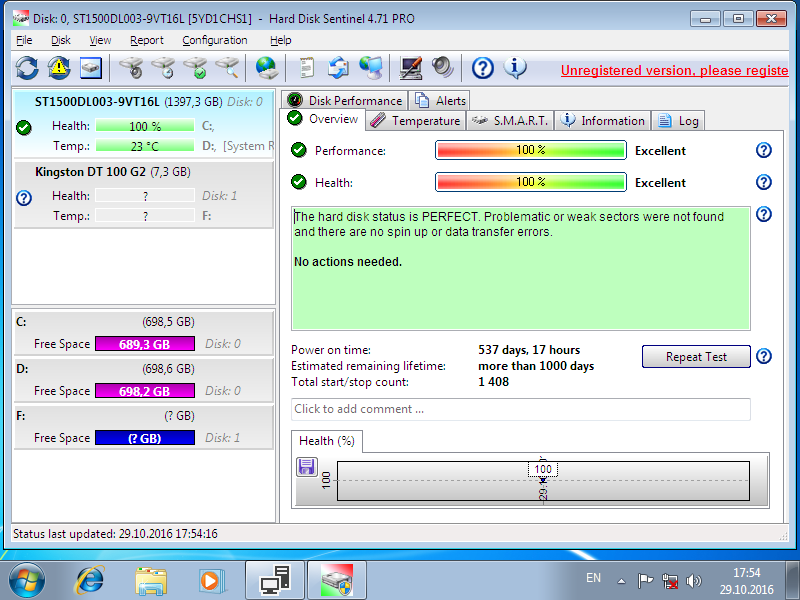The width and height of the screenshot is (800, 600).
Task: Click the 'Click to add comment' field
Action: click(x=520, y=409)
